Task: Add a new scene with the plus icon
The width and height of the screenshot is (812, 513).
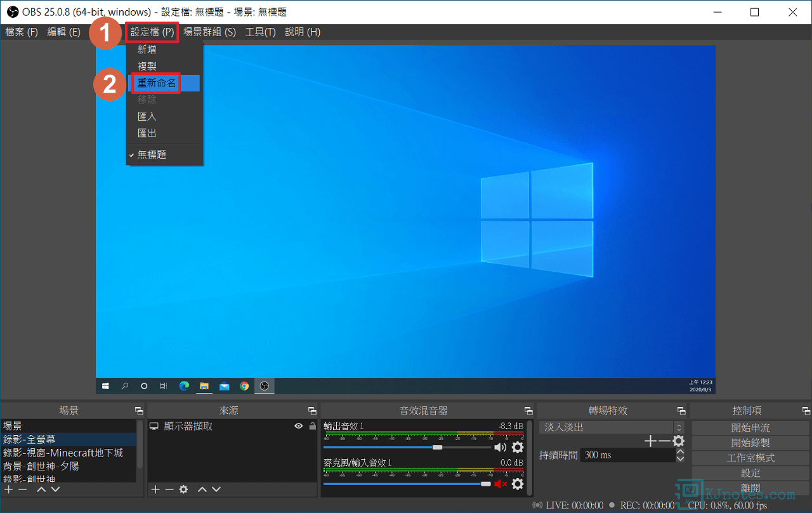Action: pyautogui.click(x=8, y=490)
